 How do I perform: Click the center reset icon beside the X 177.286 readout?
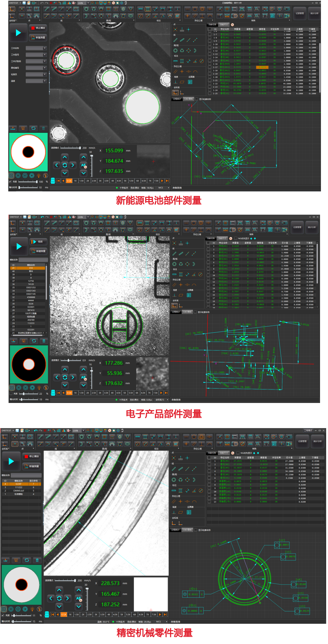point(65,378)
